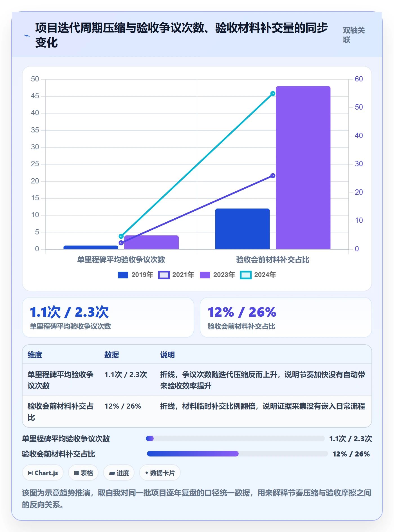Screen dimensions: 394x532
Task: Click the 说明 table column header
Action: 167,355
